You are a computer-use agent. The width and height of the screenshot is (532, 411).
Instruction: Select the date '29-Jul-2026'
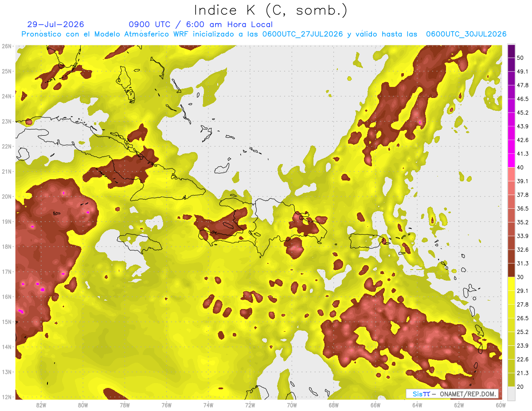(x=56, y=24)
